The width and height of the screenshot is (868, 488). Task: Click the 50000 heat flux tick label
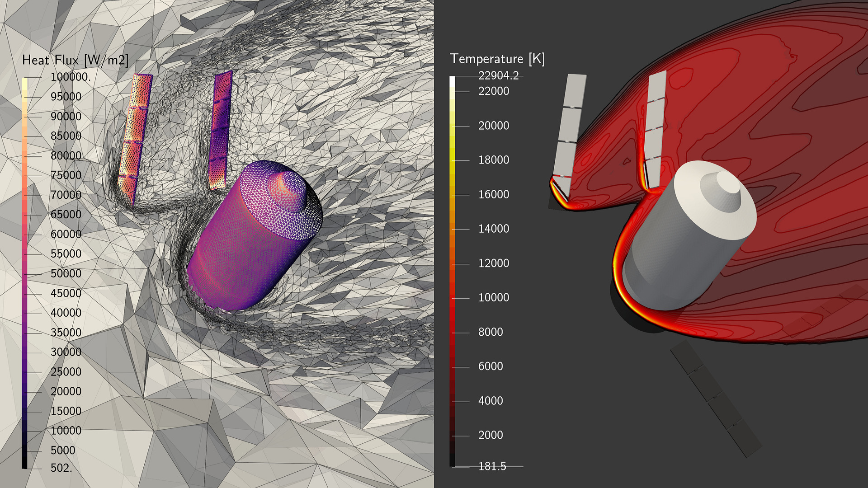point(66,273)
